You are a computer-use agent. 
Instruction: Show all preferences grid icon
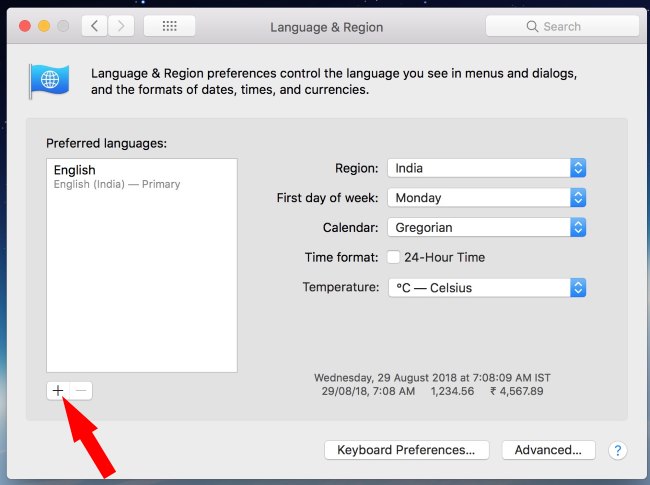169,26
